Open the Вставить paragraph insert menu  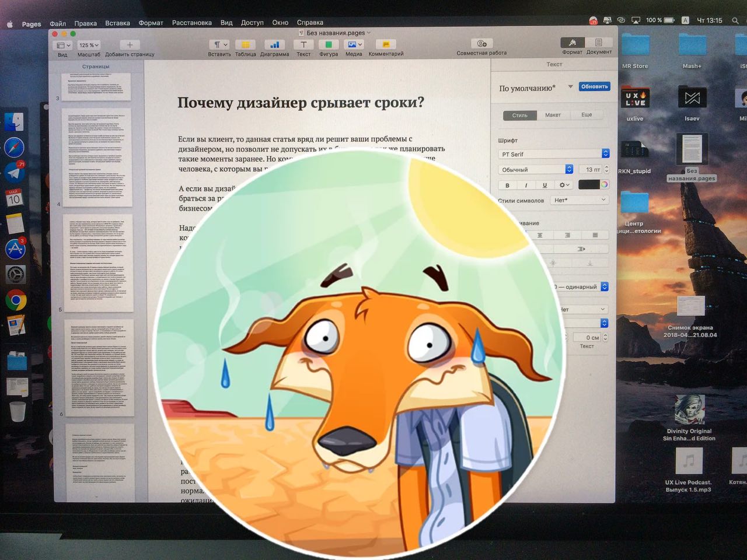click(x=219, y=44)
